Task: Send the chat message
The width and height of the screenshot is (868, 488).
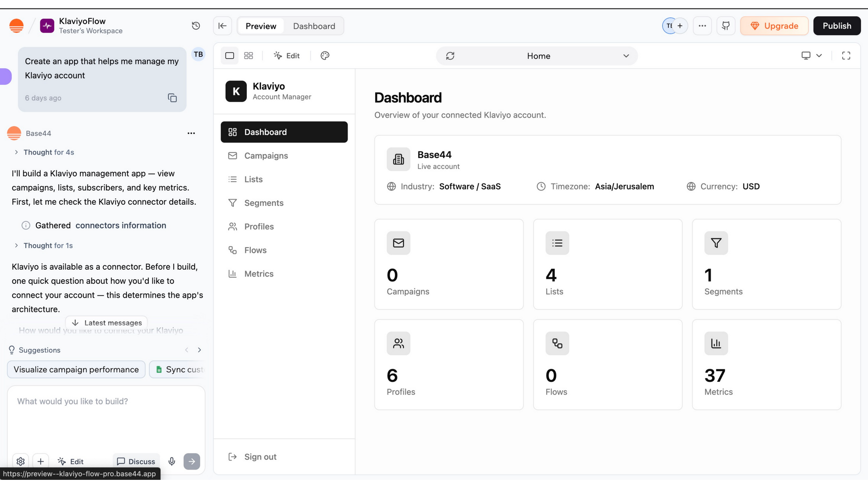Action: point(192,461)
